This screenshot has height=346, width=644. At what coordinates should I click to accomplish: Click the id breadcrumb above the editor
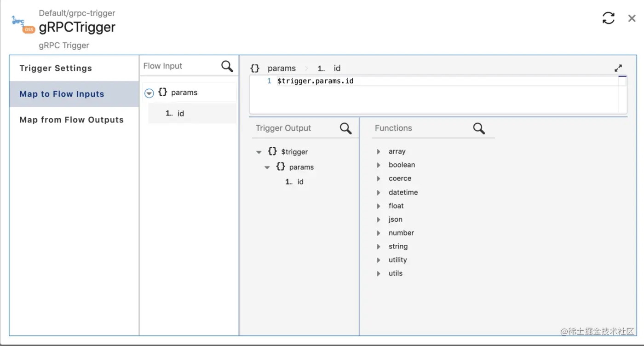point(337,68)
